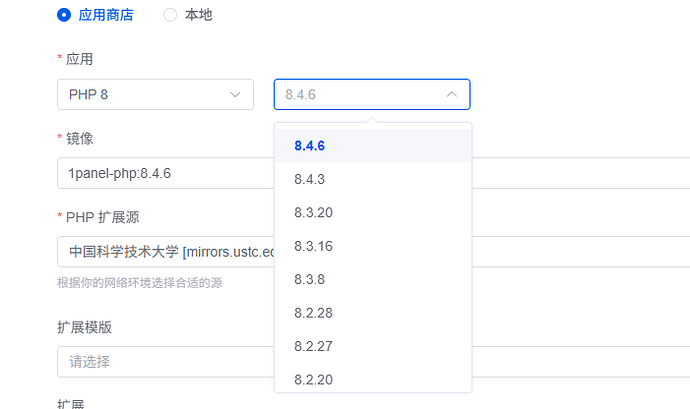Choose version 8.2.20 entry
The height and width of the screenshot is (409, 690).
373,378
